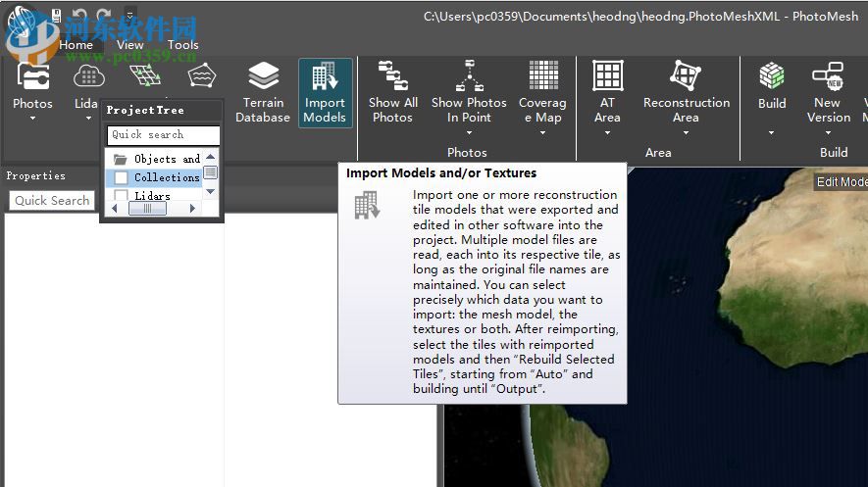Toggle the Collections checkbox in ProjectTree
The height and width of the screenshot is (487, 868).
coord(122,177)
